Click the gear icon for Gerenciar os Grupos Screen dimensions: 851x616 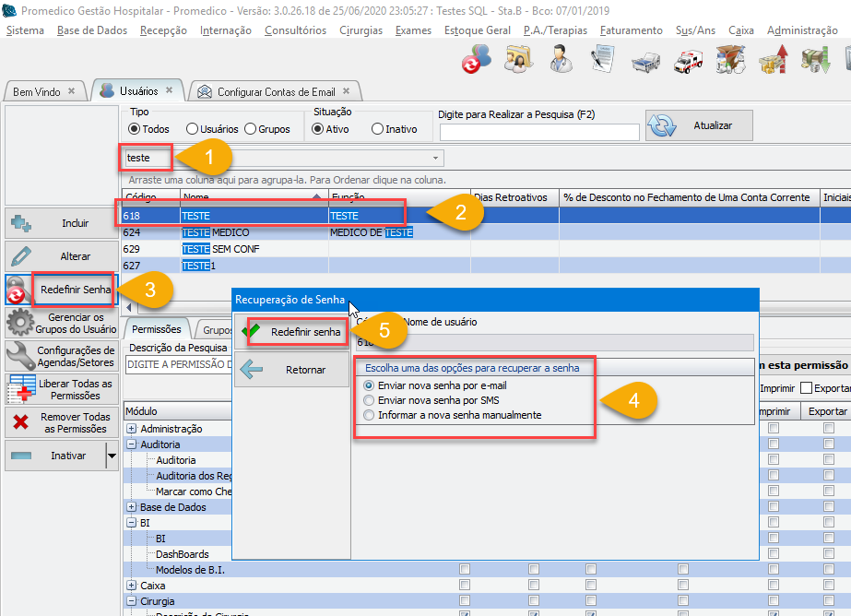pos(19,324)
